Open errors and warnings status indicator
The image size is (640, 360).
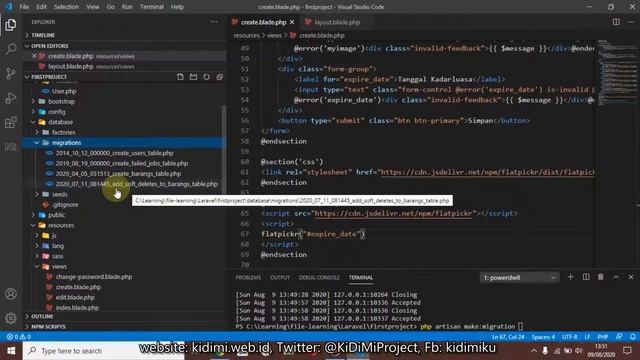18,337
